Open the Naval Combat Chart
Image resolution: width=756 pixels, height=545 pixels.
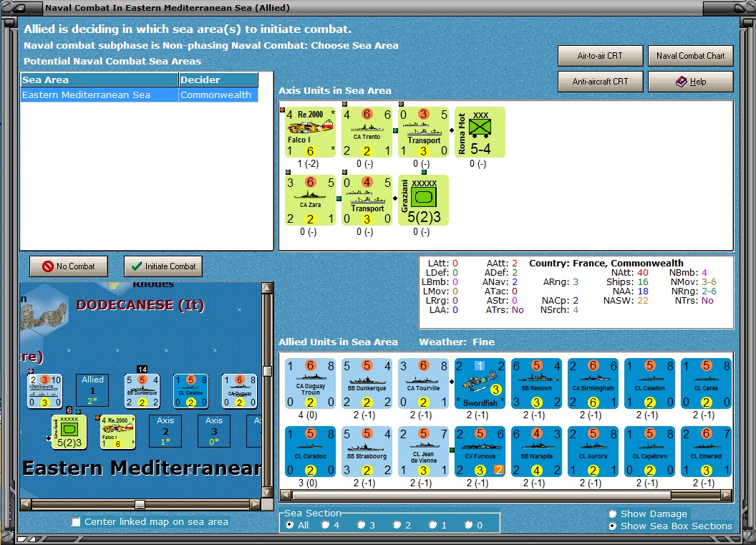[690, 55]
